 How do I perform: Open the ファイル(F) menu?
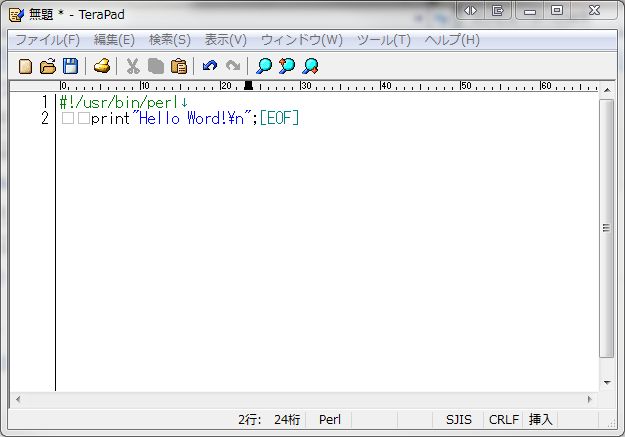[47, 40]
